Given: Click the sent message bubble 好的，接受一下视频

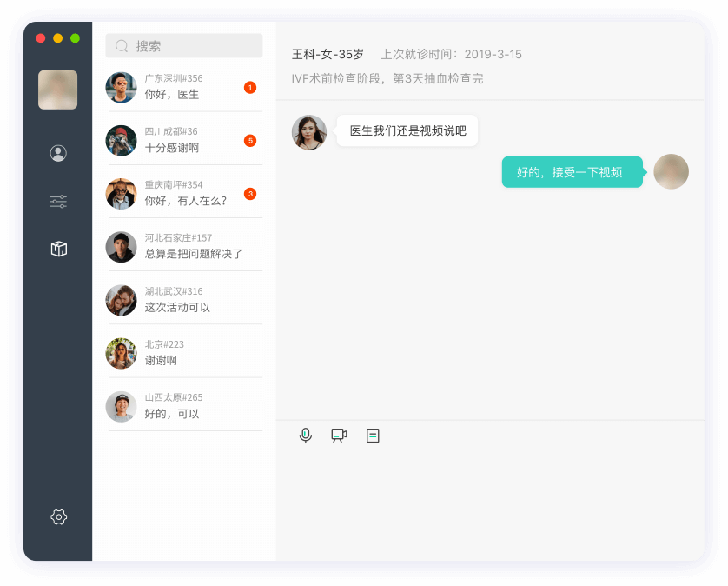Looking at the screenshot, I should coord(572,172).
